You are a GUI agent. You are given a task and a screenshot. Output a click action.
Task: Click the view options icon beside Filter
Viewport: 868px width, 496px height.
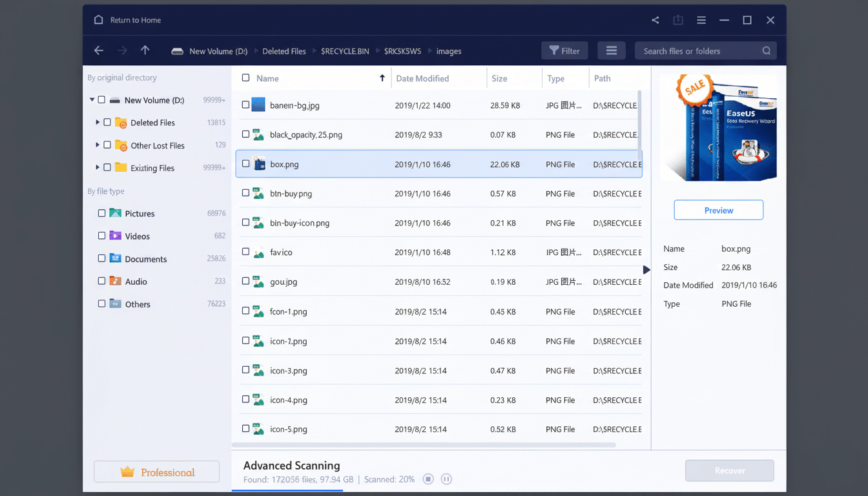(x=611, y=50)
